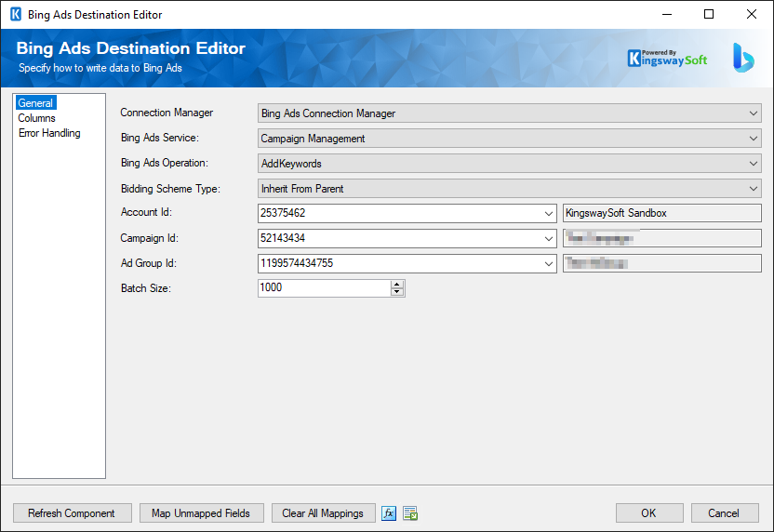Maximize the editor window
This screenshot has width=774, height=532.
pyautogui.click(x=709, y=14)
